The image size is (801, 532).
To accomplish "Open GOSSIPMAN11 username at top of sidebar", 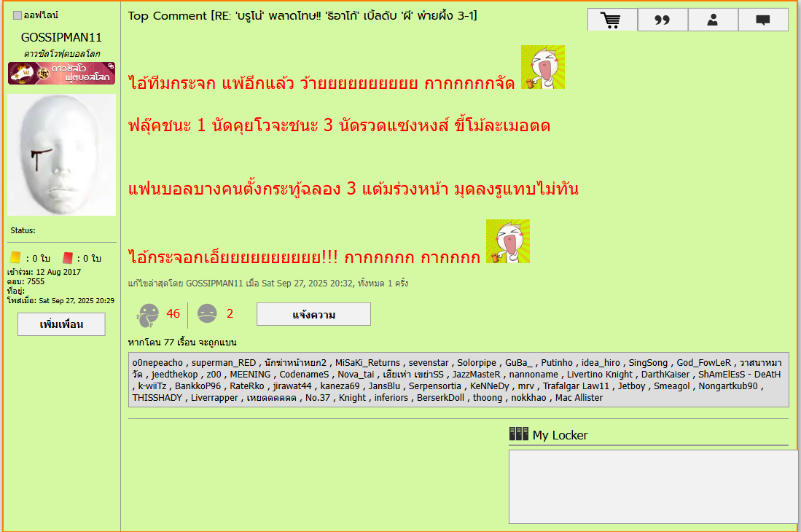I will tap(61, 37).
